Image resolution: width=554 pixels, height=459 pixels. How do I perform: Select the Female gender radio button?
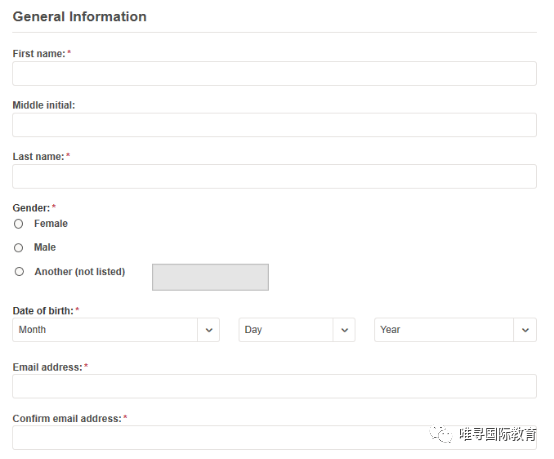tap(18, 224)
